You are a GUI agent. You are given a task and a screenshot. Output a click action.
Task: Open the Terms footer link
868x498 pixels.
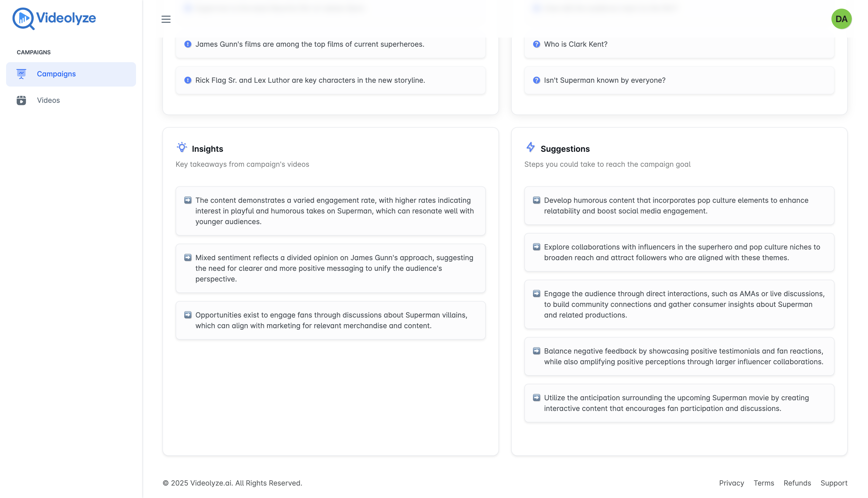pos(763,483)
